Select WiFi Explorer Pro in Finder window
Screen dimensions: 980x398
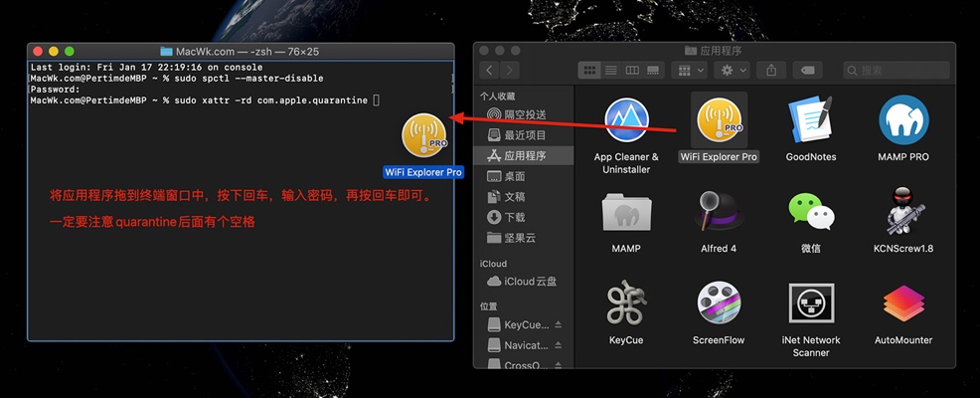pyautogui.click(x=719, y=120)
